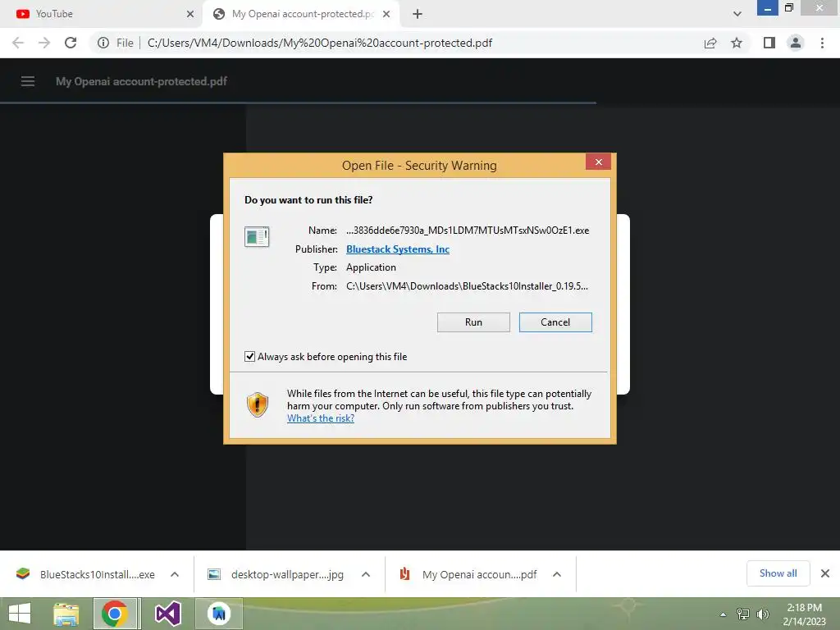
Task: Click the From path C:\Users\VM4\Downloads
Action: [467, 286]
